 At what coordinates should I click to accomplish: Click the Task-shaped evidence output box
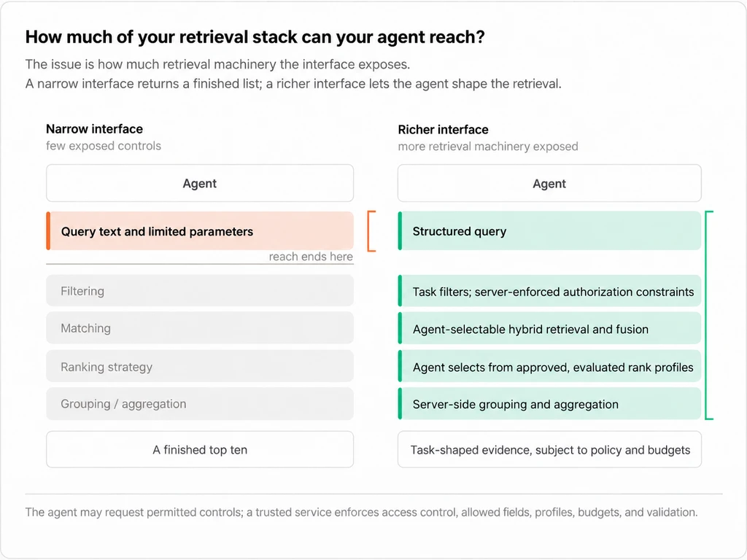(x=549, y=449)
